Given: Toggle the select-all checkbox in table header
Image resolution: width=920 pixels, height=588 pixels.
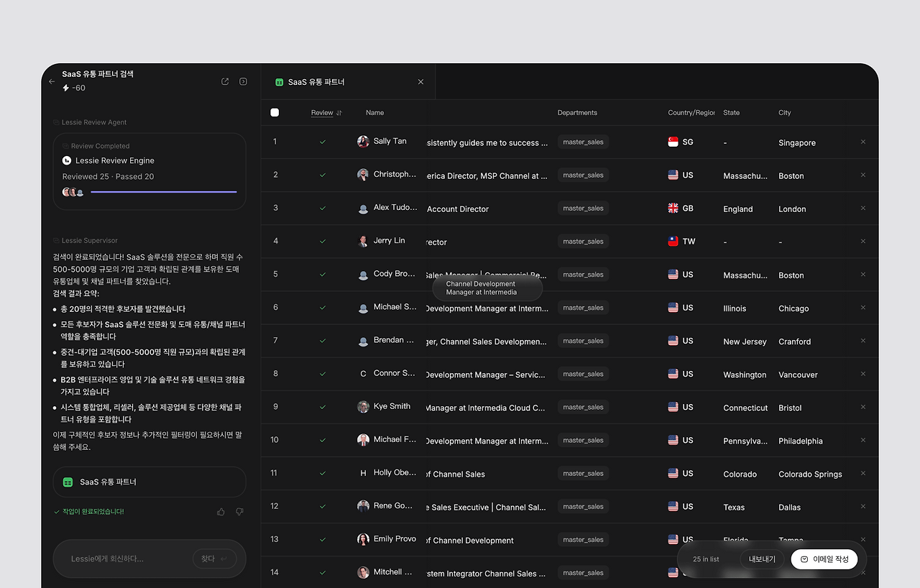Looking at the screenshot, I should (275, 112).
